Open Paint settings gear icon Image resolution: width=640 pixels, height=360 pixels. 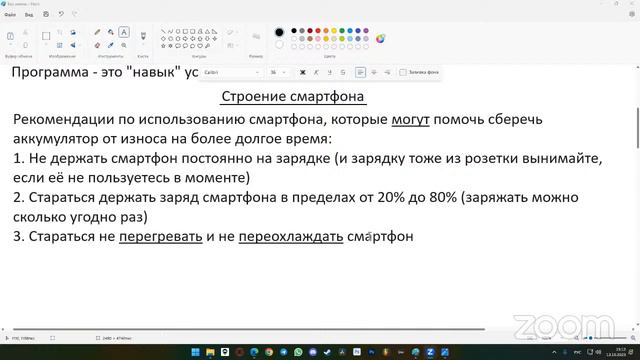click(632, 14)
